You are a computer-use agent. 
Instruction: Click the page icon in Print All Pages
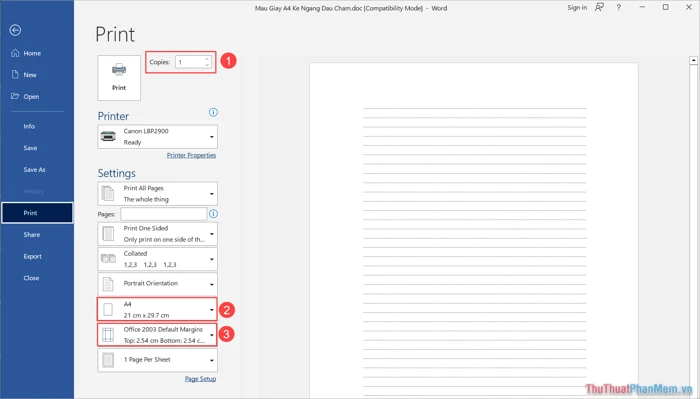pyautogui.click(x=108, y=194)
